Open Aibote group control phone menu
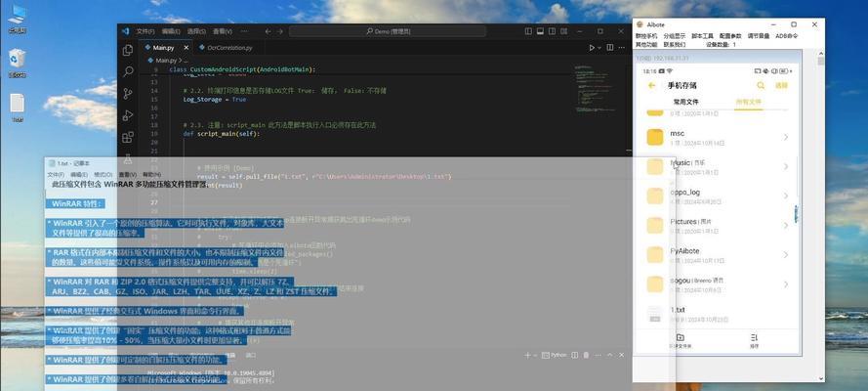 click(646, 36)
